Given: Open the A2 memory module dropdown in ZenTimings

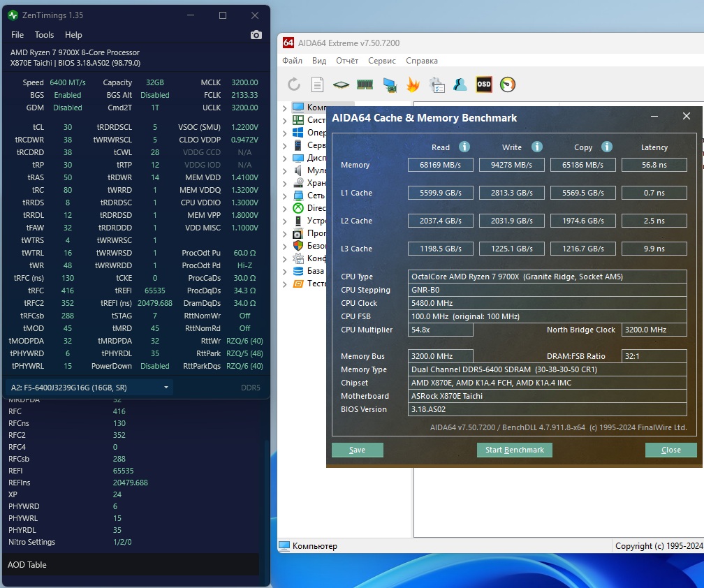Looking at the screenshot, I should [x=89, y=388].
